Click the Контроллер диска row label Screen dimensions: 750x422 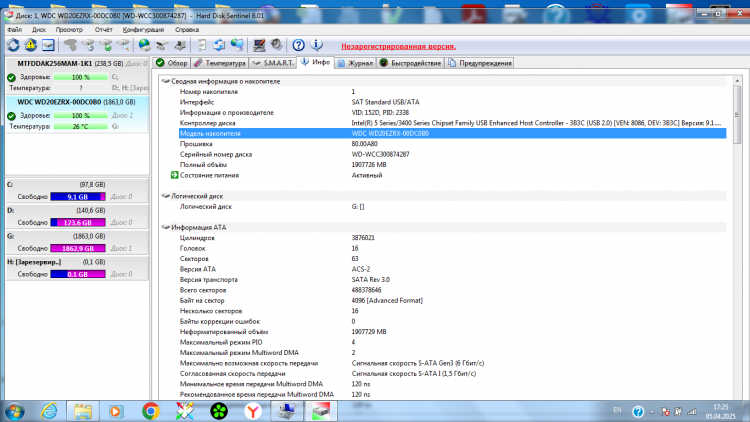[208, 123]
